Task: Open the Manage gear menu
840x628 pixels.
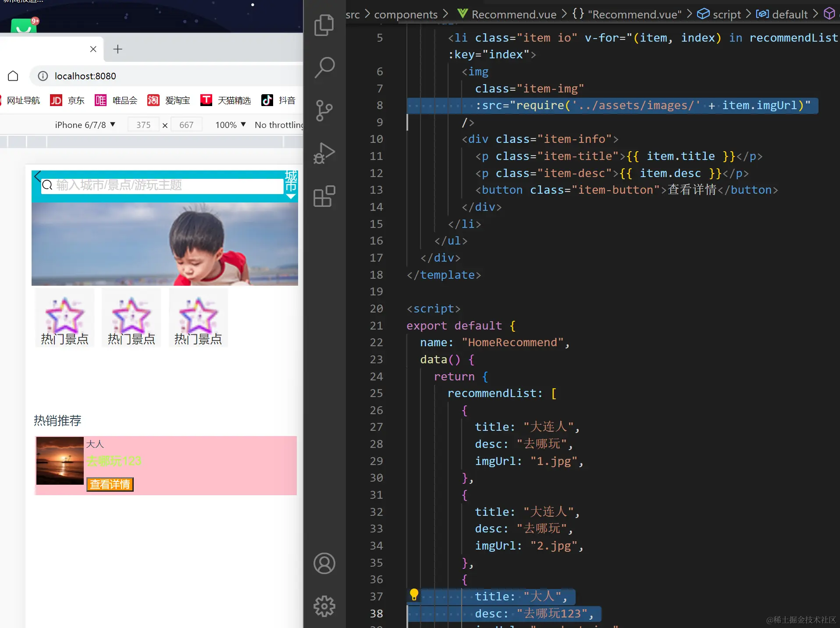Action: click(x=324, y=606)
